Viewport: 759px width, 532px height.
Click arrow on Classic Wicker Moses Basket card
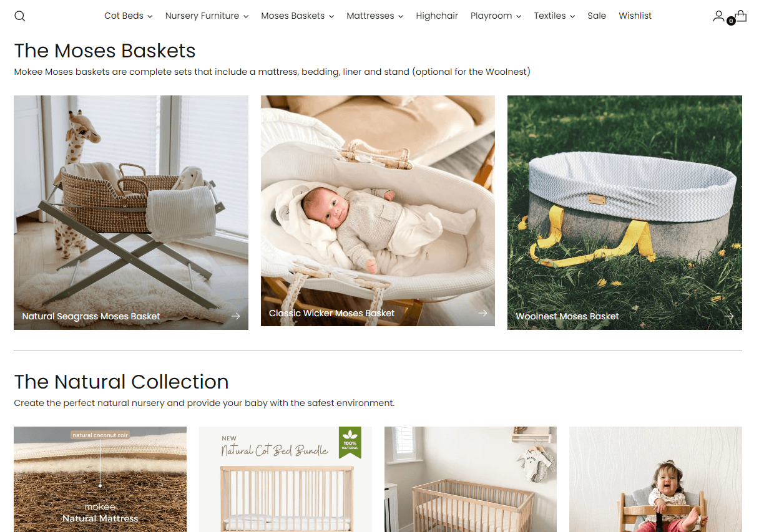point(482,313)
